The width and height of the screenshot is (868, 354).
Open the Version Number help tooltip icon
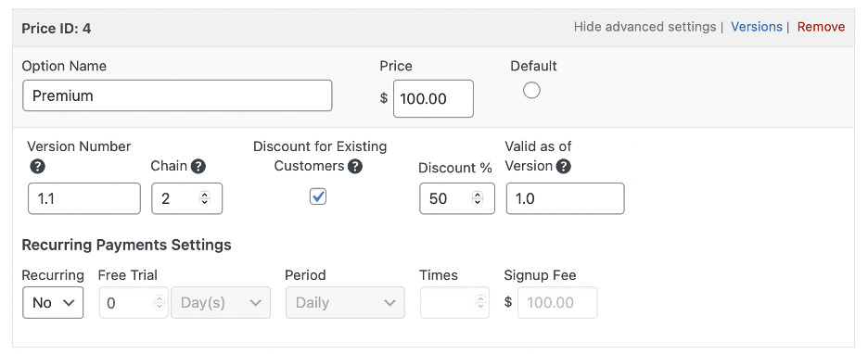(x=37, y=167)
